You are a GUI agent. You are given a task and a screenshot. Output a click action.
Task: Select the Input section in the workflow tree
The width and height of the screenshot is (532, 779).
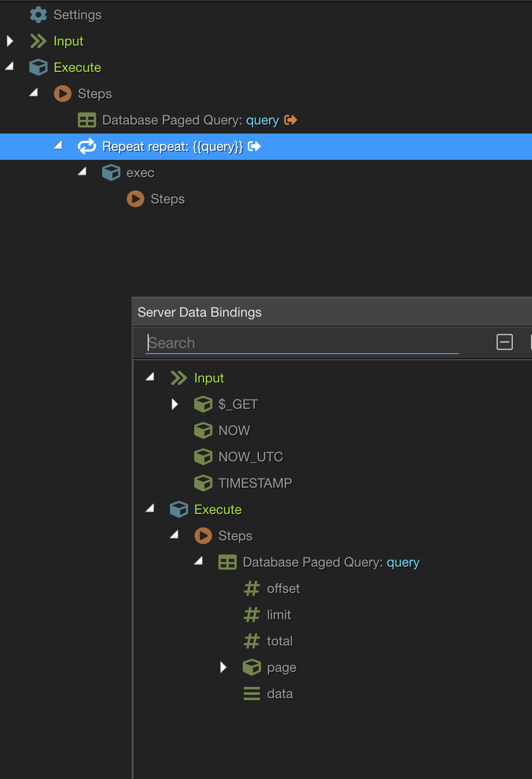point(68,41)
